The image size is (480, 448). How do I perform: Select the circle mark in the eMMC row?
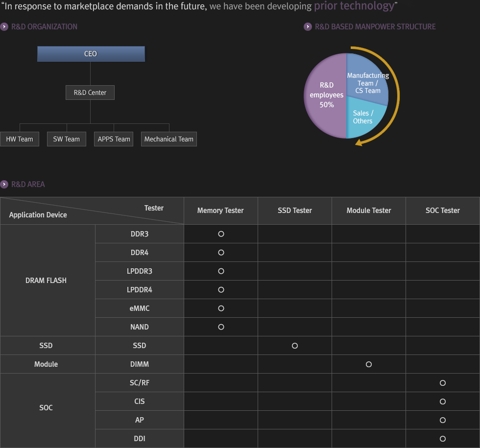coord(221,308)
